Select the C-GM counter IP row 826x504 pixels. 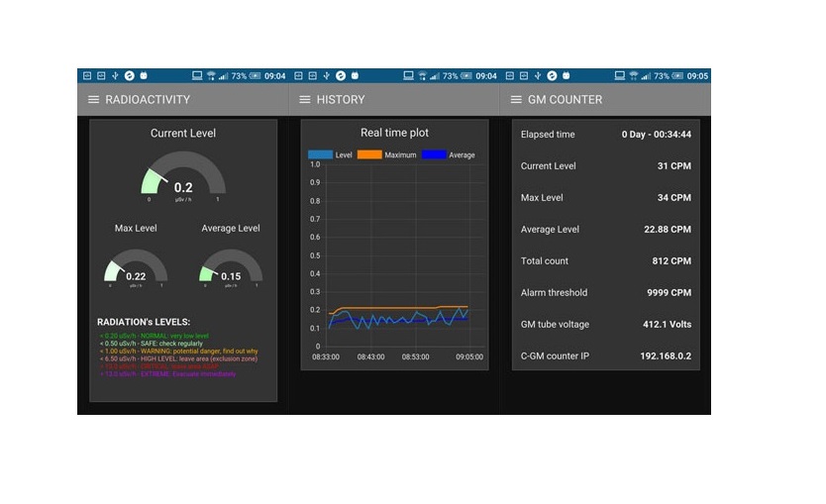click(606, 356)
